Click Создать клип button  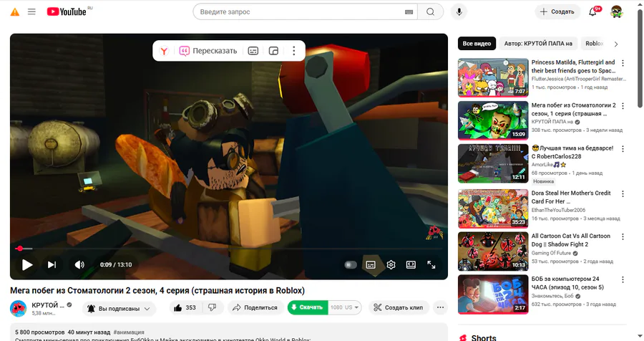399,307
